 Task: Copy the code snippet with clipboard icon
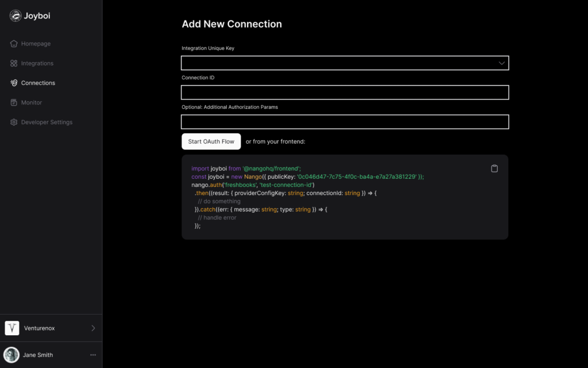coord(494,168)
